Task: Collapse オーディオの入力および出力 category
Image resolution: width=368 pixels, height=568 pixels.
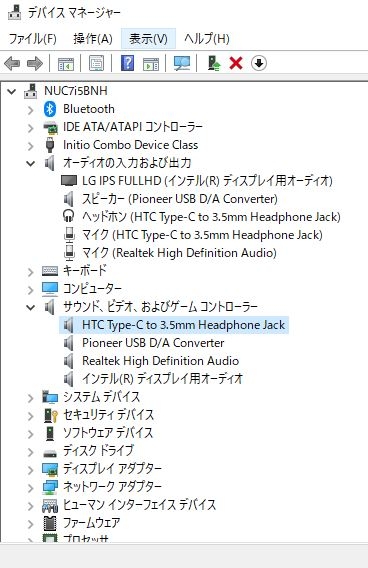Action: [31, 163]
